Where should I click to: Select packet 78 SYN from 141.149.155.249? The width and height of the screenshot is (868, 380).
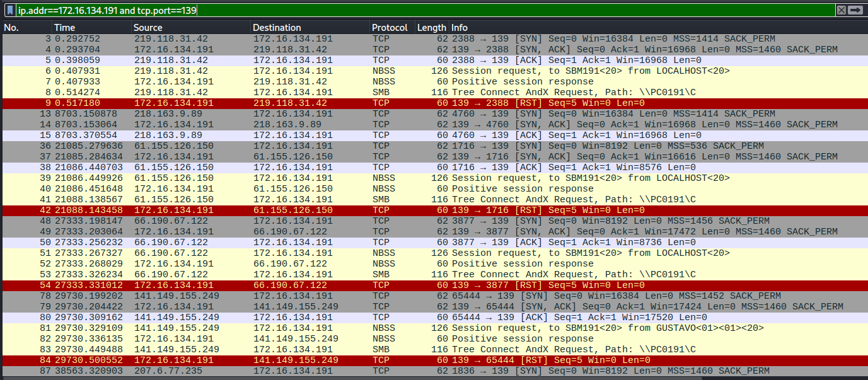[x=434, y=296]
